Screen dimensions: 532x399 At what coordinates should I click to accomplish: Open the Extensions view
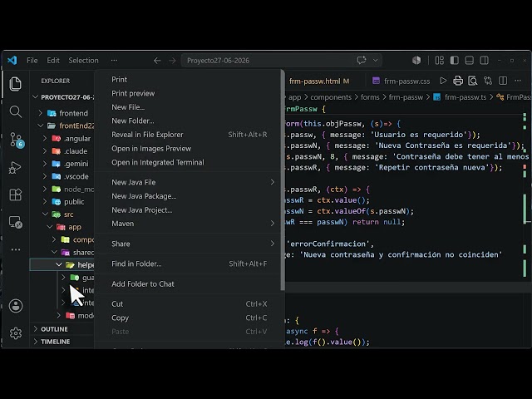tap(15, 195)
